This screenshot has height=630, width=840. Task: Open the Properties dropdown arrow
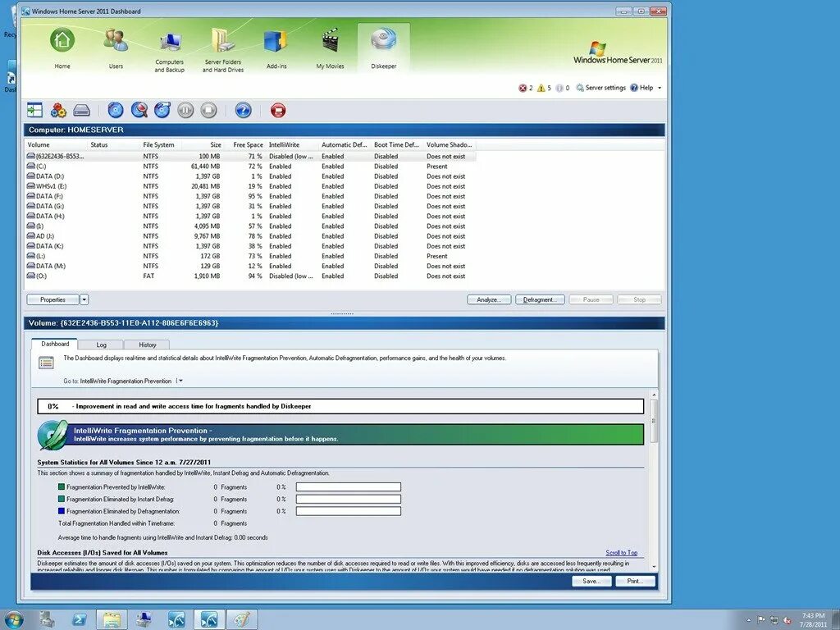pyautogui.click(x=84, y=299)
